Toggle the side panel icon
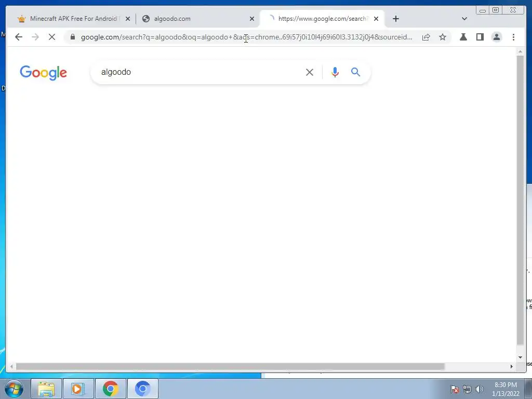This screenshot has height=399, width=532. pyautogui.click(x=480, y=37)
